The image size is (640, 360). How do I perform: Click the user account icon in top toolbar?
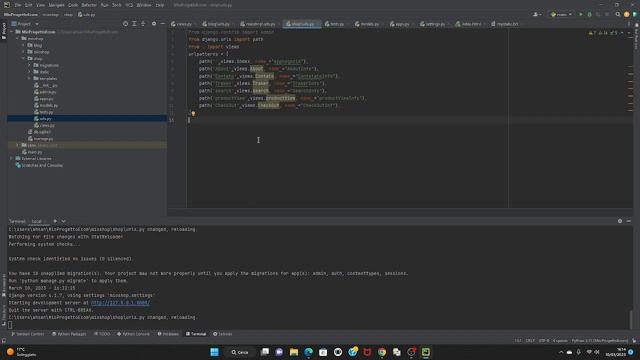tap(537, 14)
